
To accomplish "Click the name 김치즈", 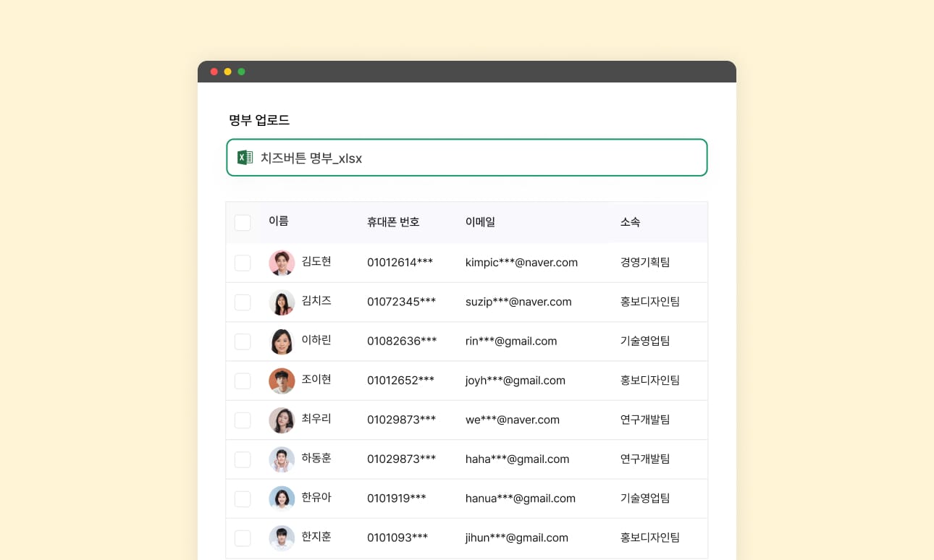I will 316,300.
